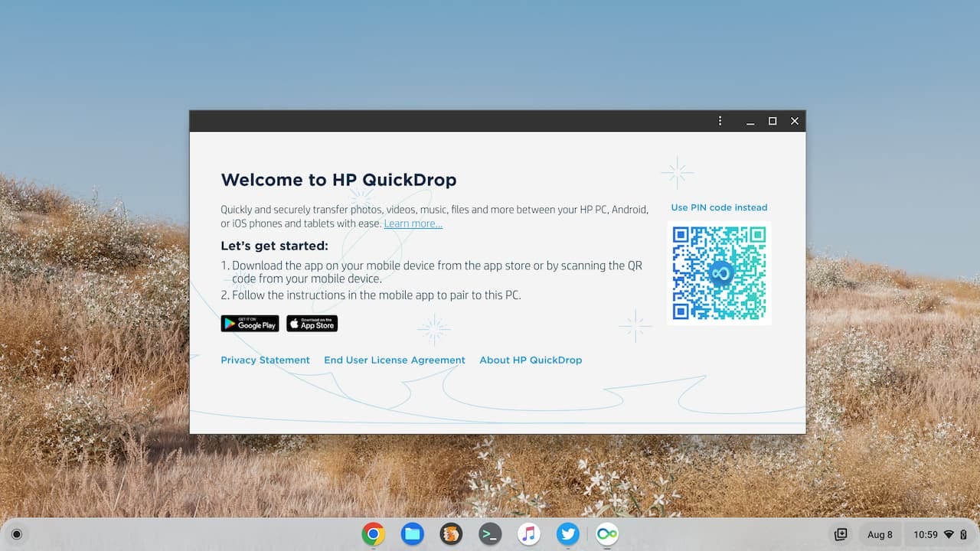
Task: Open About HP QuickDrop link
Action: [531, 360]
